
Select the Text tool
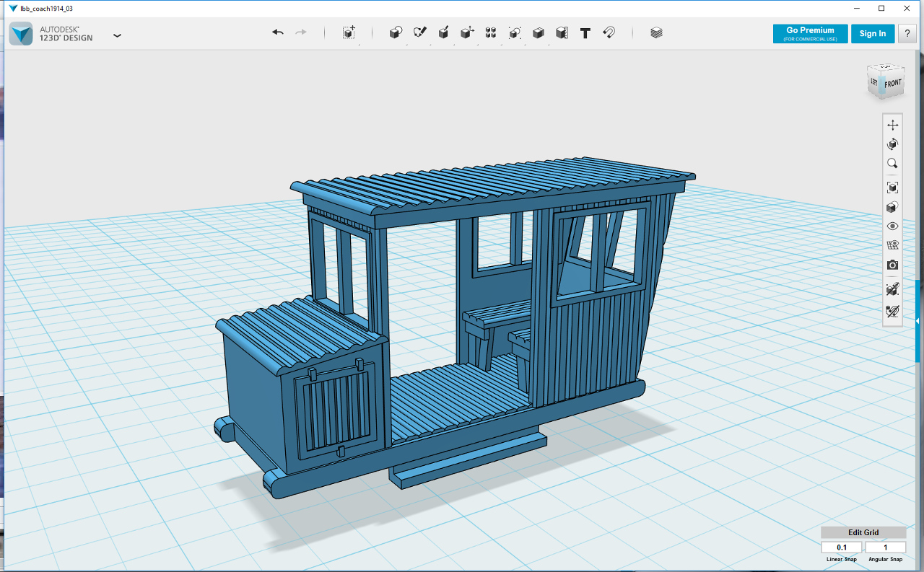pyautogui.click(x=585, y=33)
